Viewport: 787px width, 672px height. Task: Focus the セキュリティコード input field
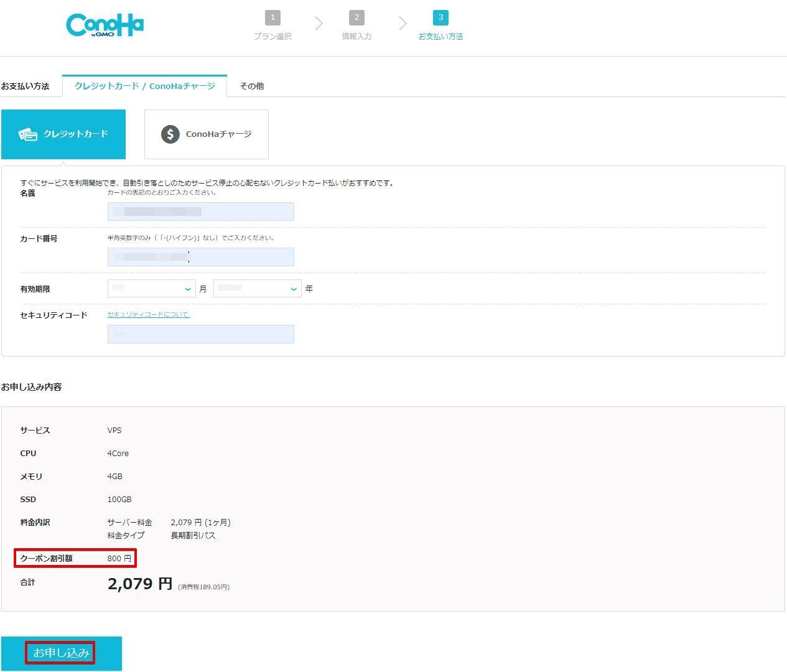200,334
